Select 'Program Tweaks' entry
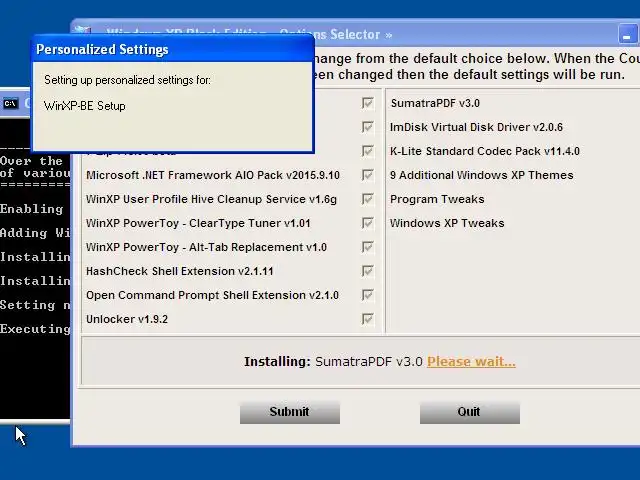This screenshot has width=640, height=480. [437, 199]
